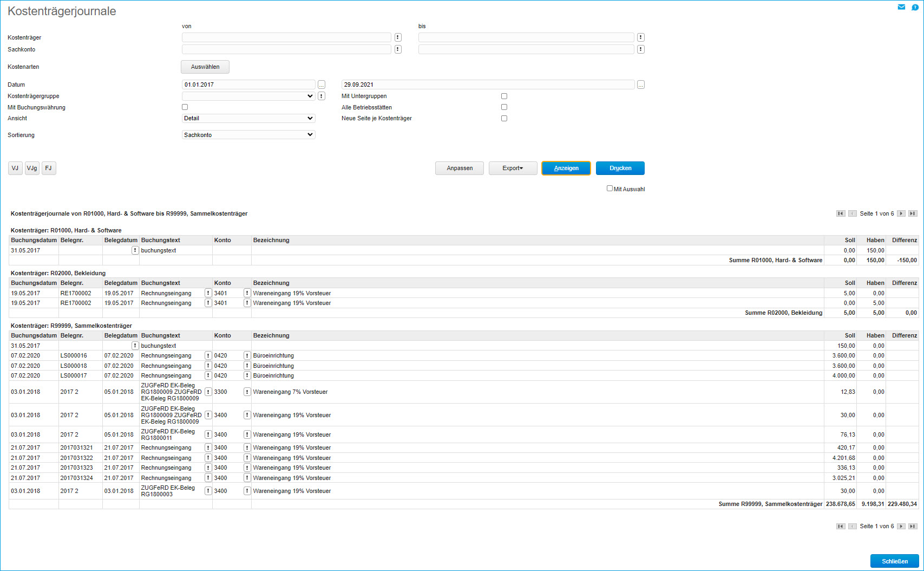This screenshot has width=924, height=571.
Task: Open the Export menu button
Action: click(513, 168)
